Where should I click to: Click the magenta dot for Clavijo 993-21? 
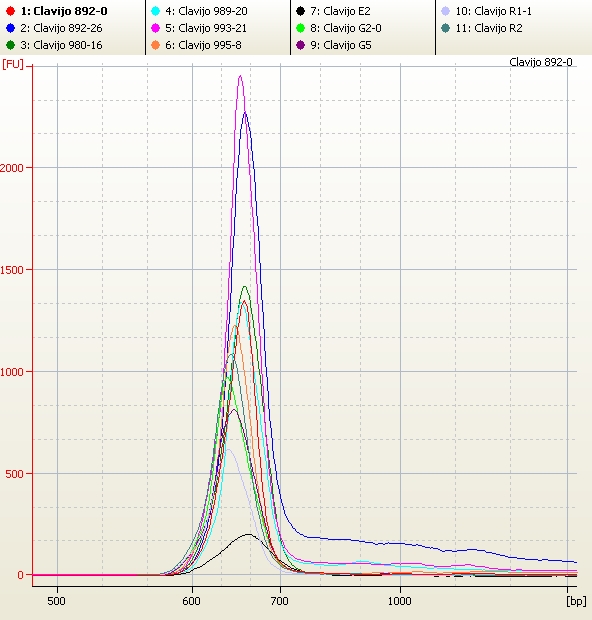(x=156, y=28)
